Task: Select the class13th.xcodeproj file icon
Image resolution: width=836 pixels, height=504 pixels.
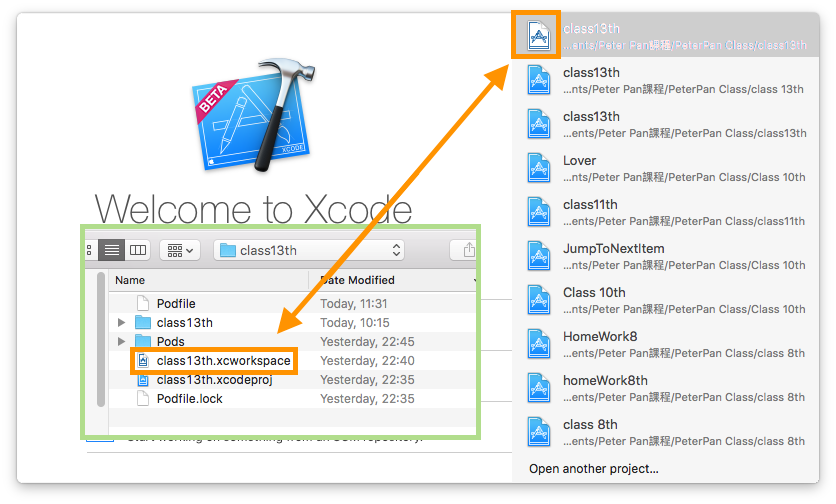Action: [142, 380]
